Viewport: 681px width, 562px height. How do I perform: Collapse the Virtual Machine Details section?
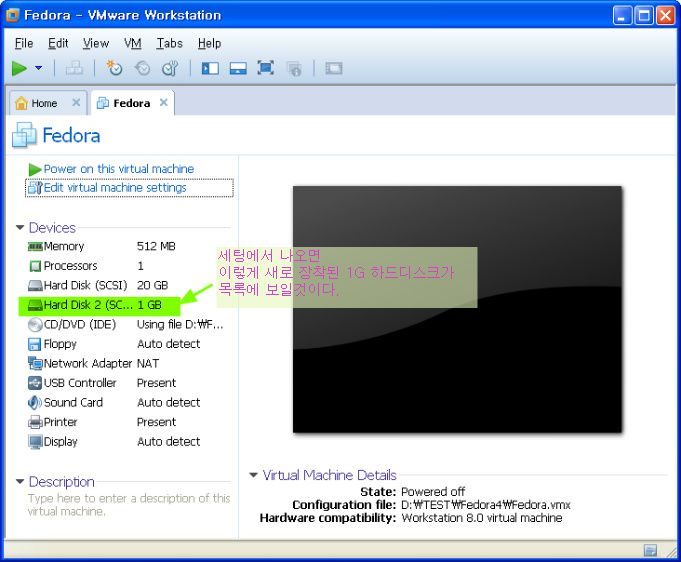click(253, 475)
